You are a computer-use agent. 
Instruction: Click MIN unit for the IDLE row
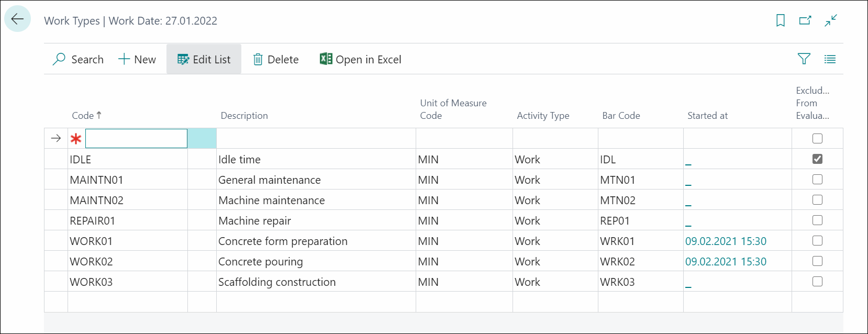click(428, 160)
